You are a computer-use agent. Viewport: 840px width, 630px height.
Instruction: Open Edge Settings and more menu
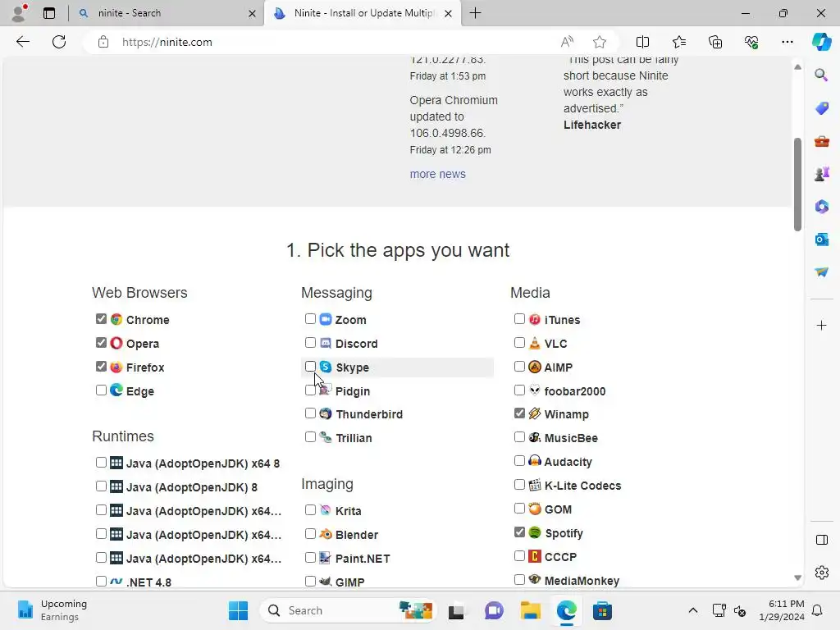tap(787, 42)
